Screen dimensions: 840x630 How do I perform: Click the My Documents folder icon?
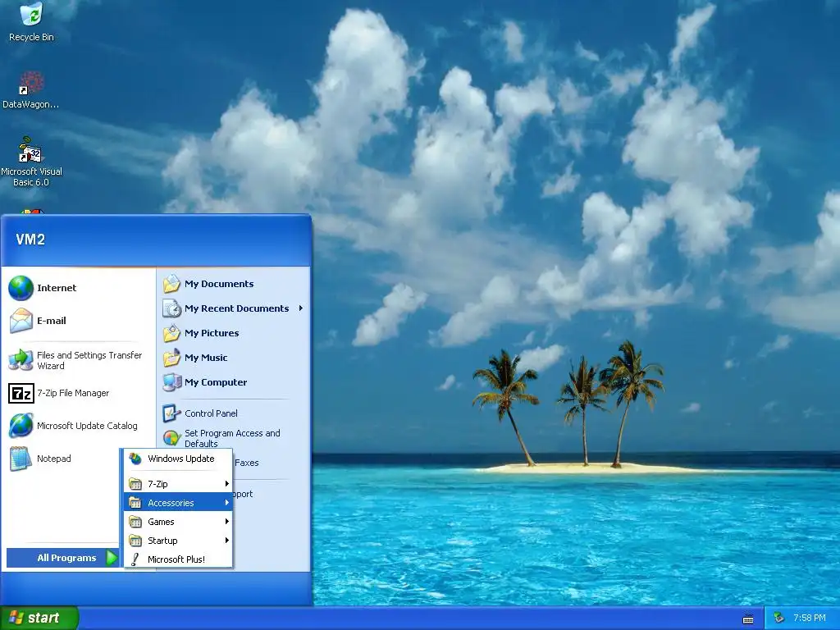pos(171,283)
